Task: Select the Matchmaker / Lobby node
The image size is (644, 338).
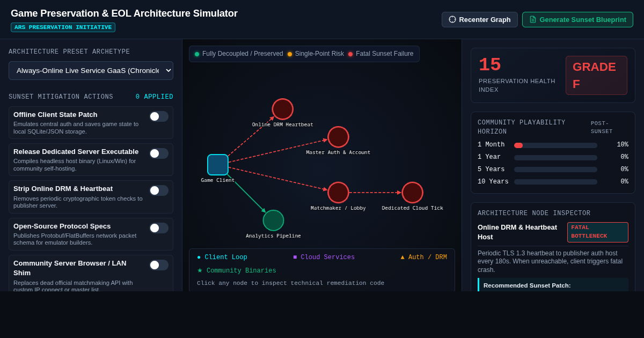Action: (x=338, y=193)
